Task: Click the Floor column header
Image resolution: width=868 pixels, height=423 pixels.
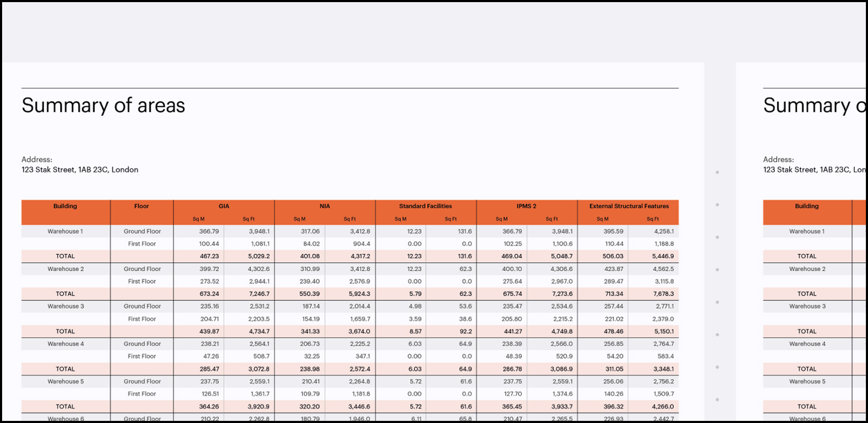Action: [141, 206]
